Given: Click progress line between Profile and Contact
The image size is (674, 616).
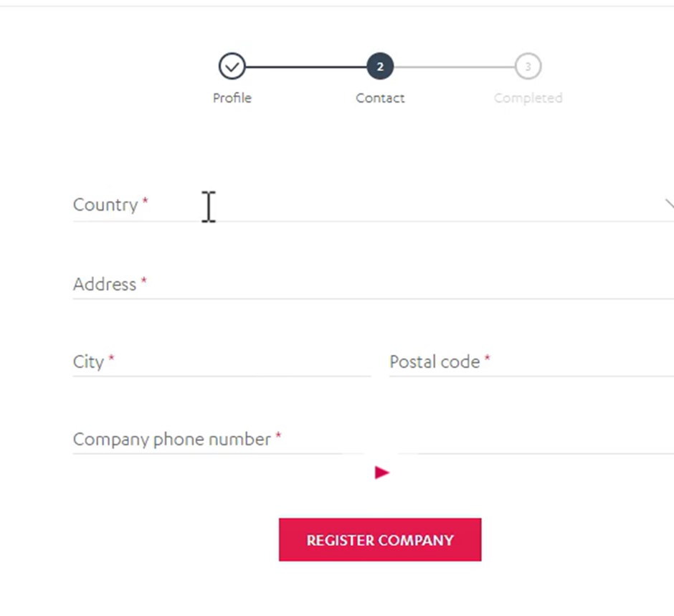Looking at the screenshot, I should point(305,67).
